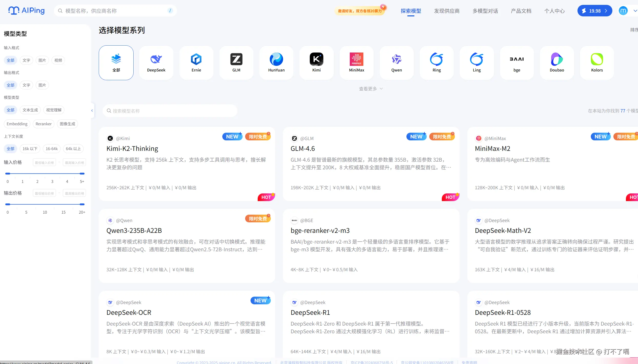Expand 查看更多 to show more series
This screenshot has height=364, width=638.
pos(371,89)
